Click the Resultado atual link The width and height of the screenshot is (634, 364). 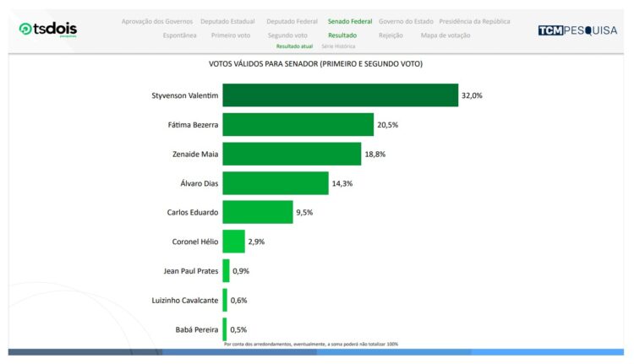294,46
